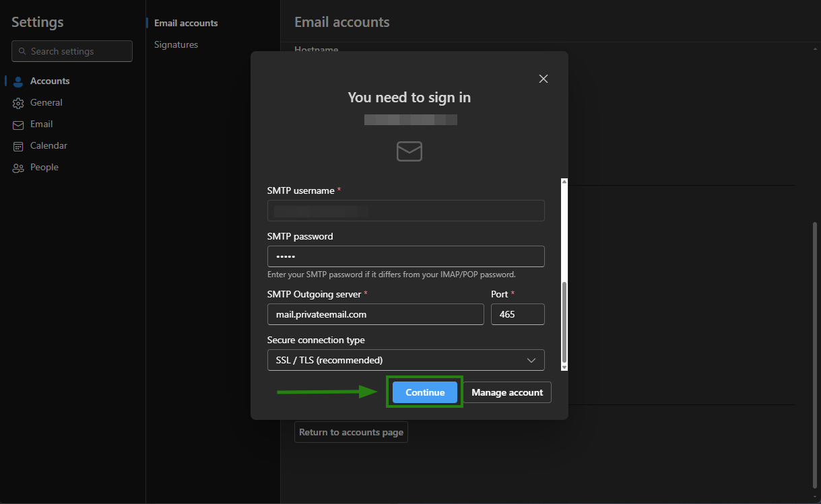Focus the SMTP password field
Viewport: 821px width, 504px height.
point(405,256)
